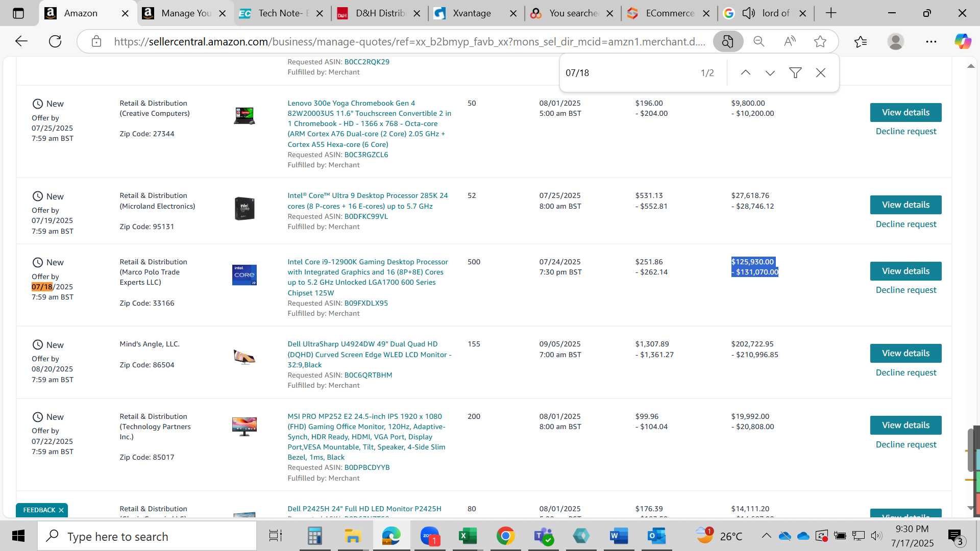Activate the read aloud icon

click(x=790, y=41)
